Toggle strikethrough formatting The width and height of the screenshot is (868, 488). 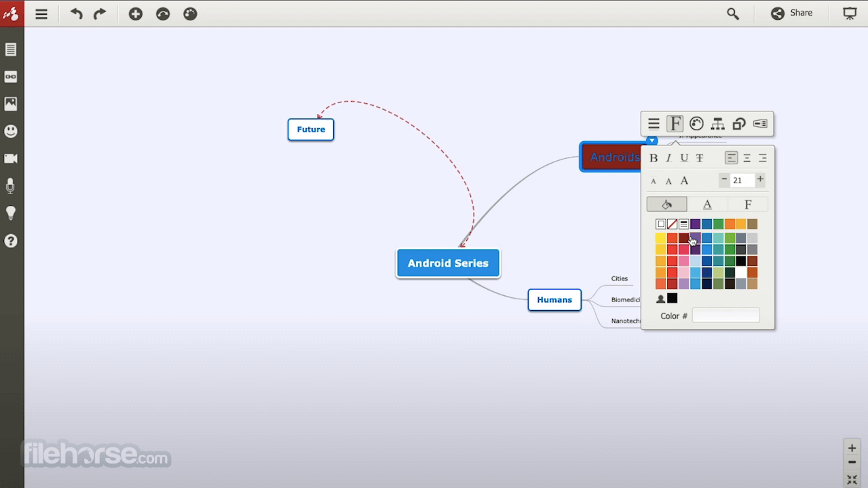pyautogui.click(x=700, y=158)
